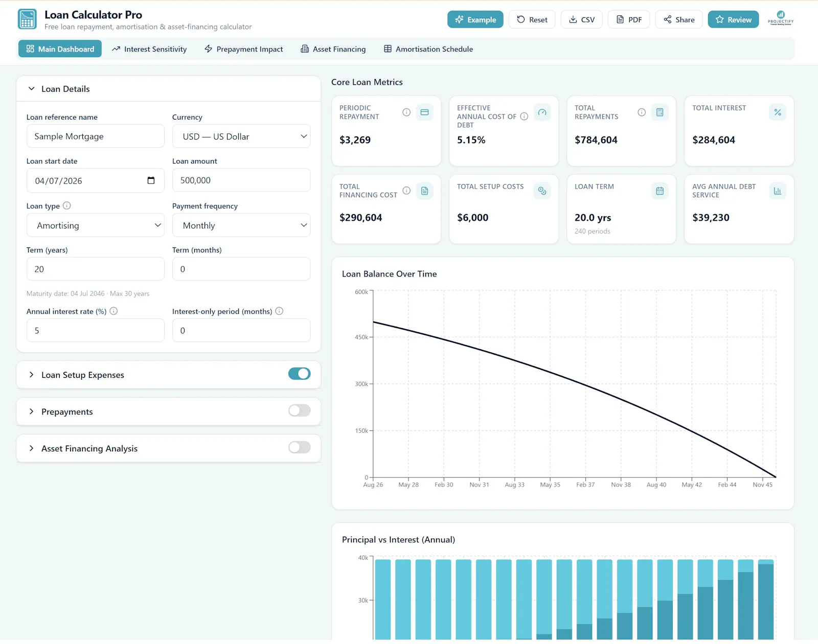818x644 pixels.
Task: Click the Interest-only period field
Action: [241, 331]
